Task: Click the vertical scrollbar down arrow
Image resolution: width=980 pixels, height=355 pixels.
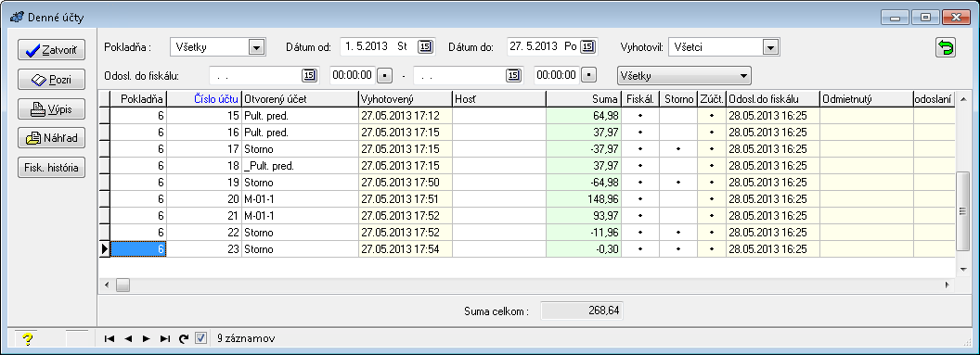Action: click(963, 269)
